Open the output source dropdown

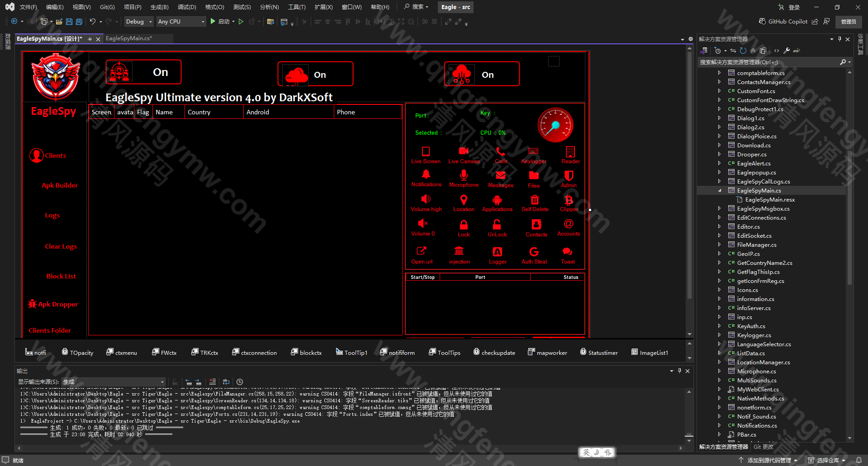click(114, 382)
